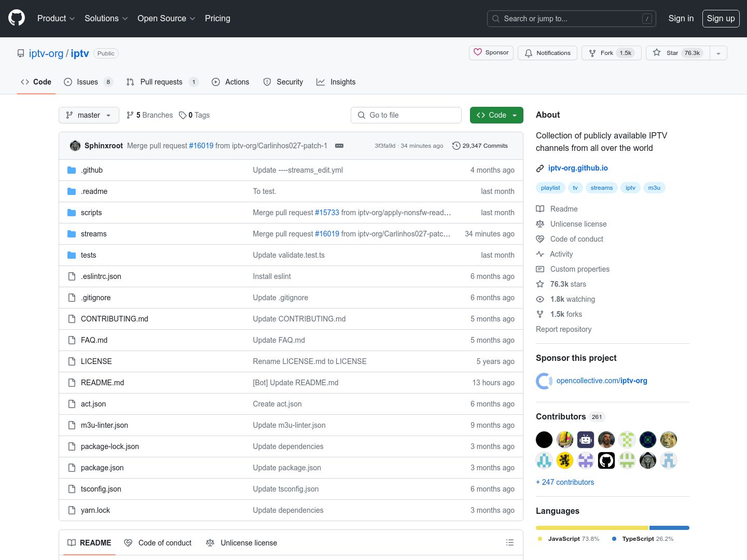Click the heart Sponsor button

tap(491, 53)
